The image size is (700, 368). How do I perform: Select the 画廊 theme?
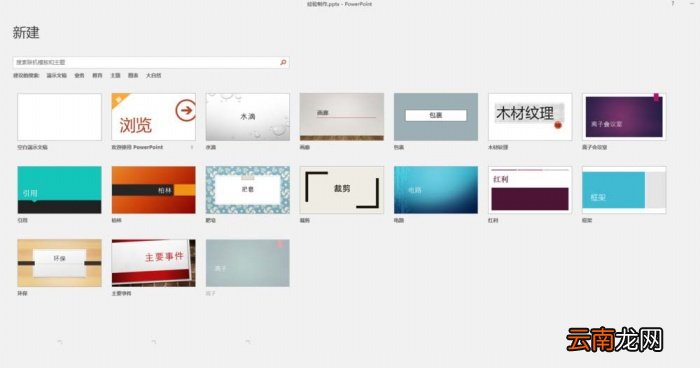pyautogui.click(x=342, y=117)
